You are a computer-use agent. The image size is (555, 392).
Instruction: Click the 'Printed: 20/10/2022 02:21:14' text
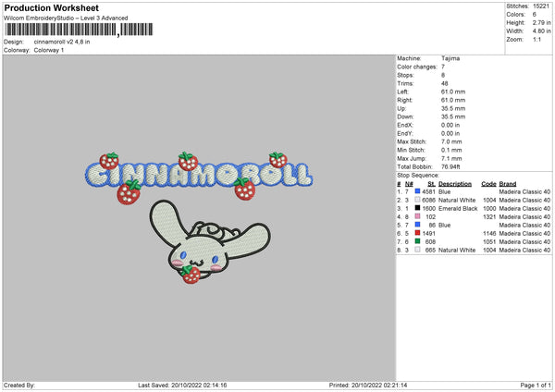(368, 385)
